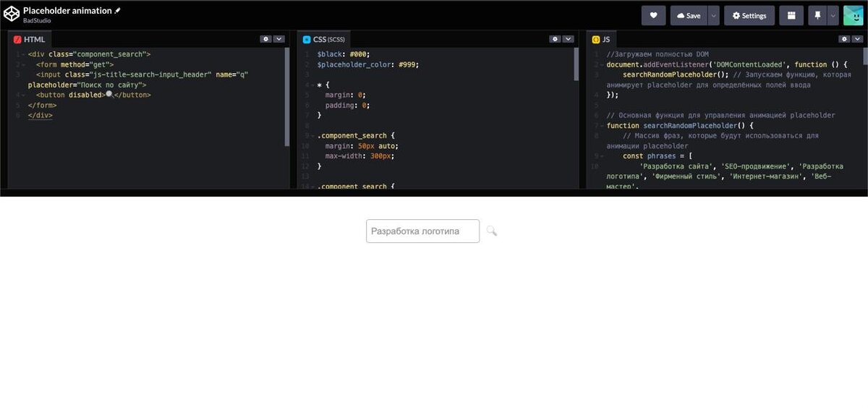
Task: Fold JS addEventListener block at line 2
Action: pyautogui.click(x=600, y=64)
